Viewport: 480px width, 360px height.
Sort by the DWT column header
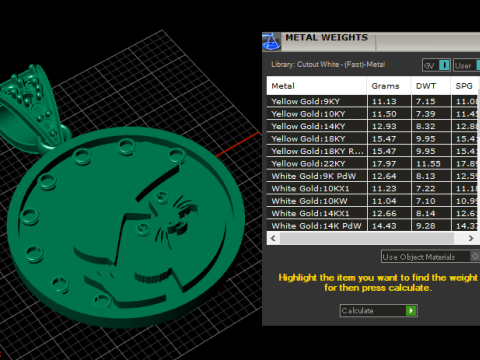[x=431, y=86]
